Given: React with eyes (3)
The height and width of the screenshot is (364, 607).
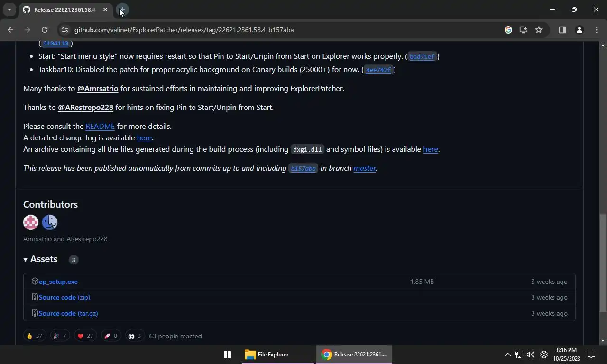Looking at the screenshot, I should (135, 336).
